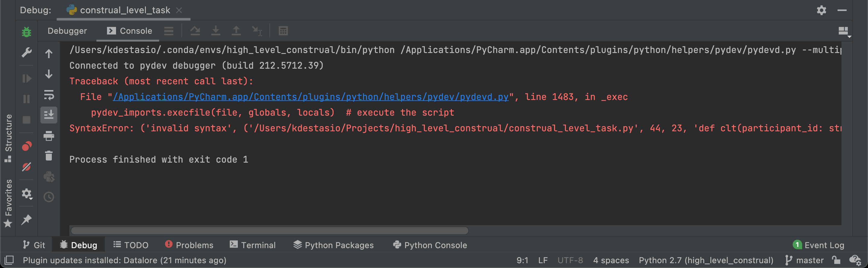Click the Rerun debug bug icon

click(x=26, y=32)
